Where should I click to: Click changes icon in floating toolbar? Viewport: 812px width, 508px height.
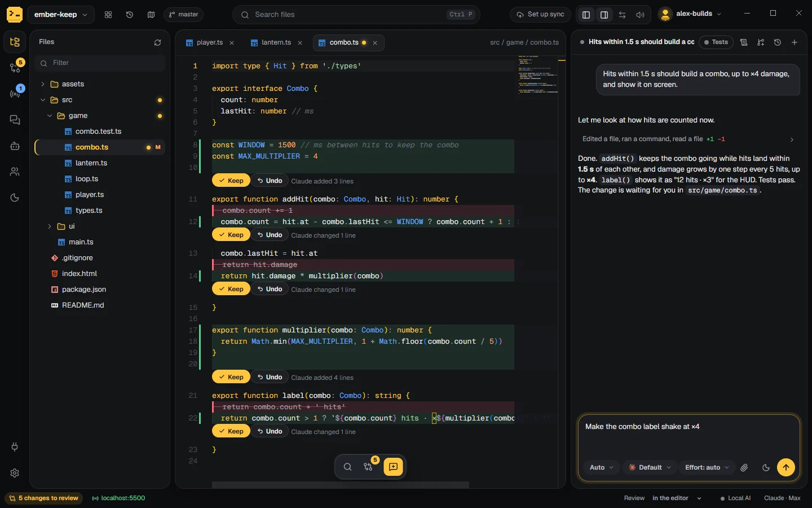pos(369,467)
